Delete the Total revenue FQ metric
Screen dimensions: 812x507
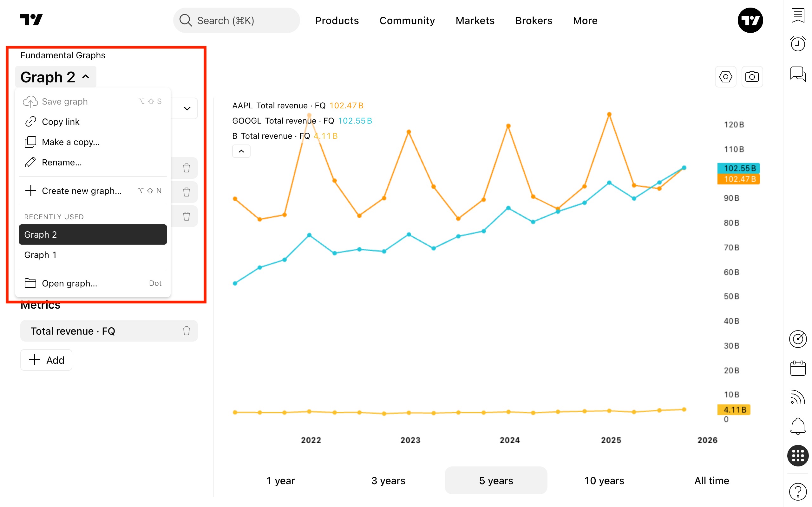coord(187,331)
